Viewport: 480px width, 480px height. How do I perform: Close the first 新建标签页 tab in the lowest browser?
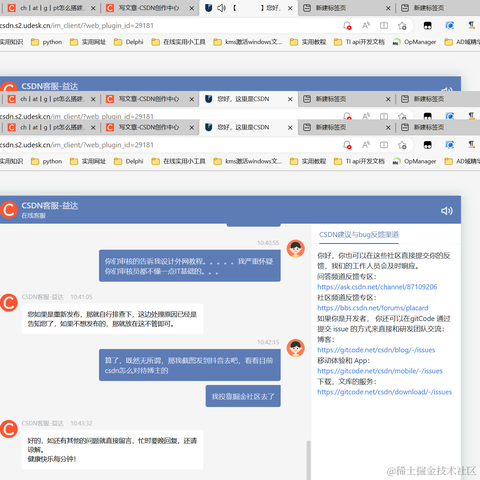tap(388, 128)
